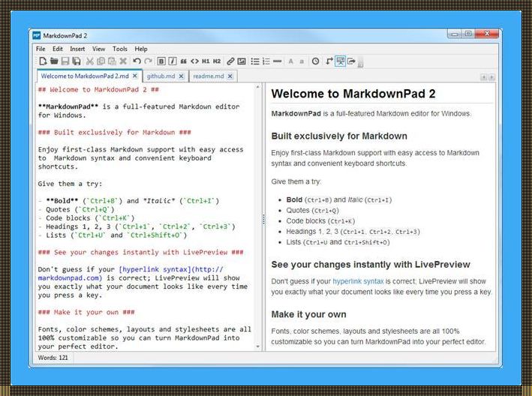Paste from clipboard icon in toolbar
This screenshot has width=532, height=396.
pos(112,61)
